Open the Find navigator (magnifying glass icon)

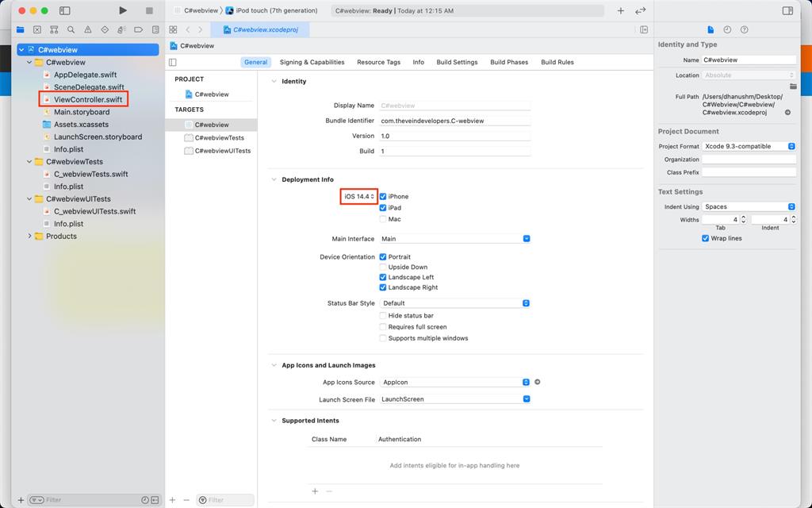point(71,29)
